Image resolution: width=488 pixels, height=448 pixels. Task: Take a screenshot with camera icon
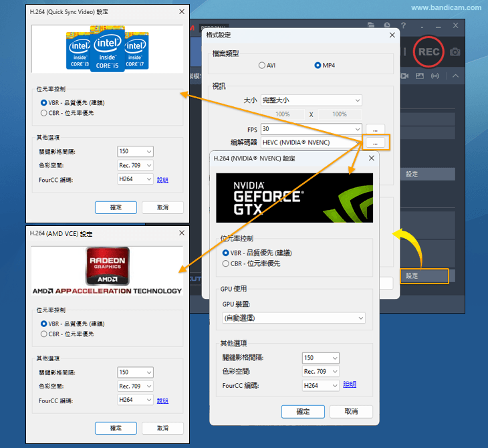[455, 51]
